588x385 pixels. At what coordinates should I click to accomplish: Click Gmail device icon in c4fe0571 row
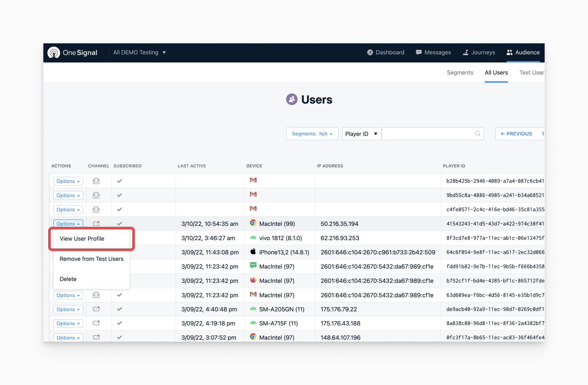(253, 209)
